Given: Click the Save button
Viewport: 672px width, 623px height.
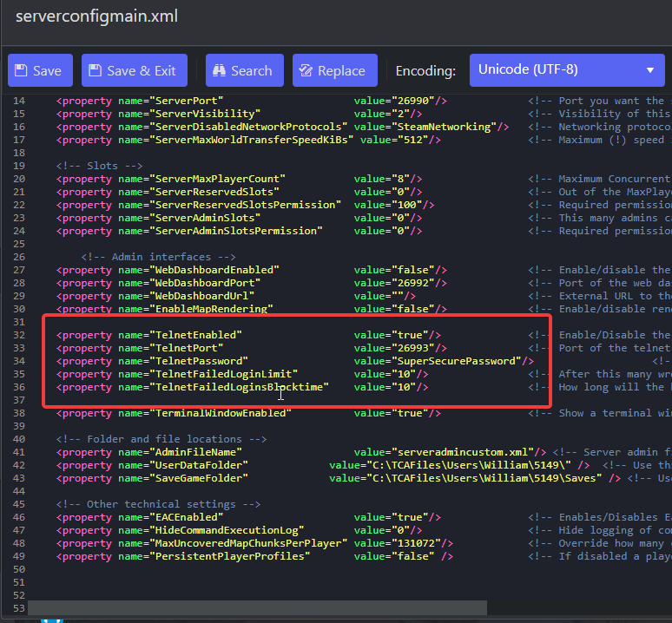Looking at the screenshot, I should (x=40, y=70).
